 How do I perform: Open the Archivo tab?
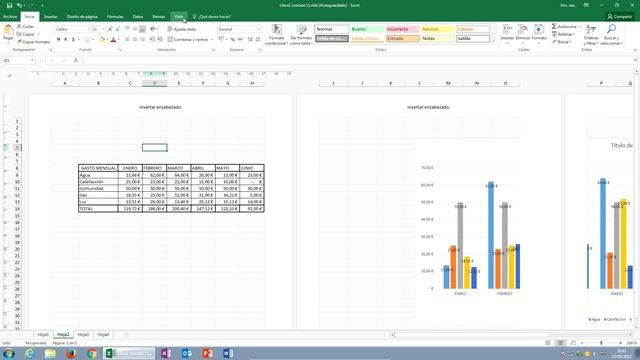click(x=10, y=17)
